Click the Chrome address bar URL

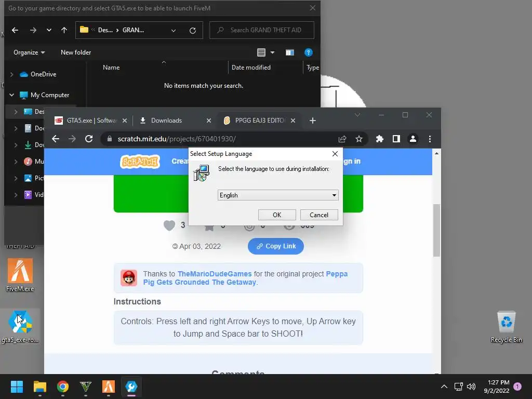click(177, 139)
